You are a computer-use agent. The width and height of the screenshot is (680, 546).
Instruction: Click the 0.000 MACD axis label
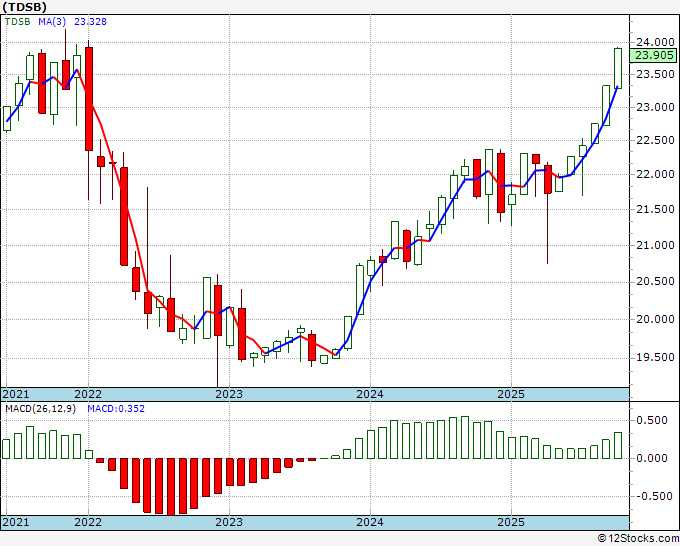click(x=651, y=458)
